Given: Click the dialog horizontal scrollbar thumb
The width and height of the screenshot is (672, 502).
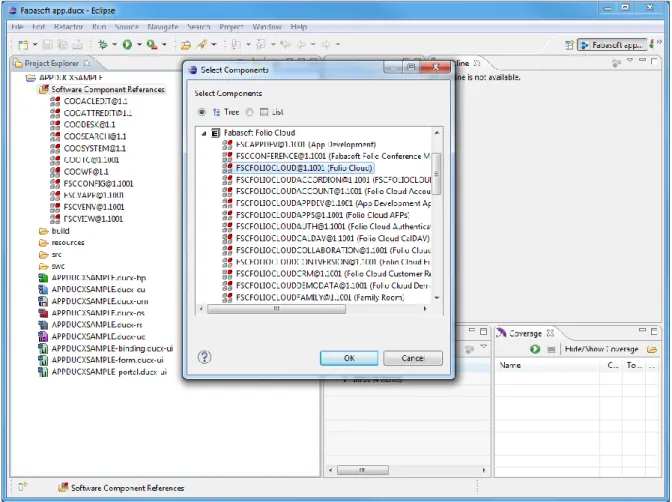Looking at the screenshot, I should point(276,309).
